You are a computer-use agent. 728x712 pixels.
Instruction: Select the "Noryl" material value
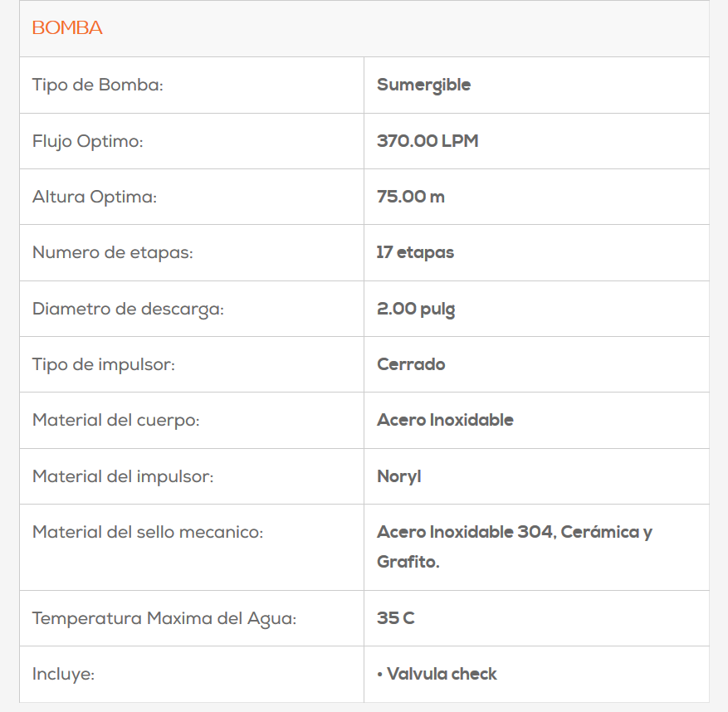(x=399, y=476)
